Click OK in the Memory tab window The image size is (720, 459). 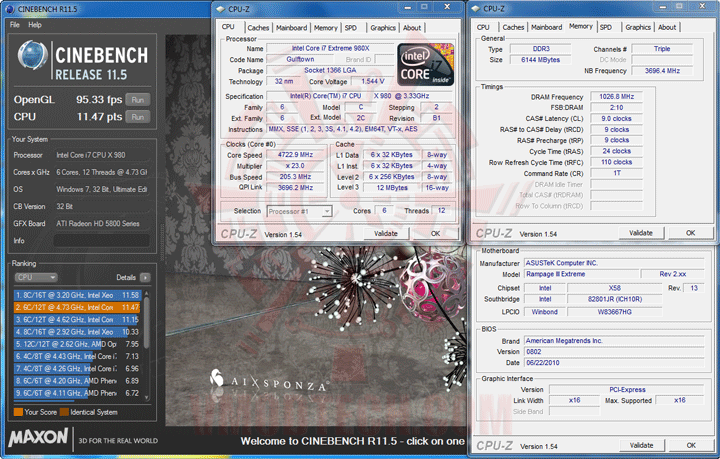[x=690, y=233]
